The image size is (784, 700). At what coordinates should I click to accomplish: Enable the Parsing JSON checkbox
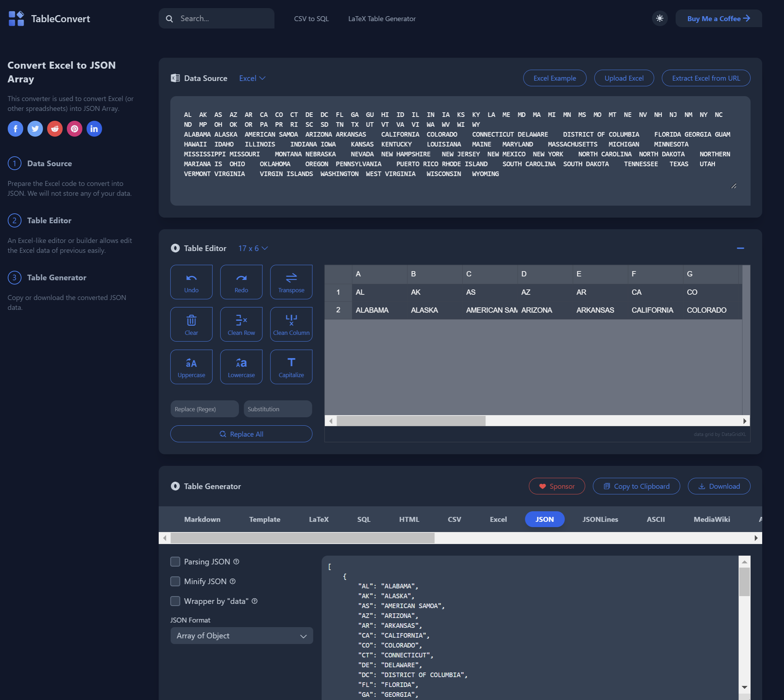pyautogui.click(x=175, y=561)
